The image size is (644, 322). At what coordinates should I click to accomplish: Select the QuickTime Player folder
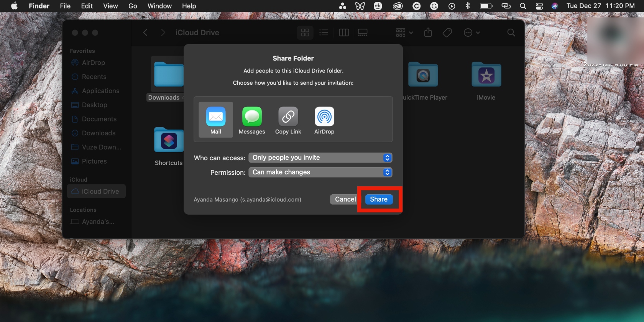(x=423, y=75)
